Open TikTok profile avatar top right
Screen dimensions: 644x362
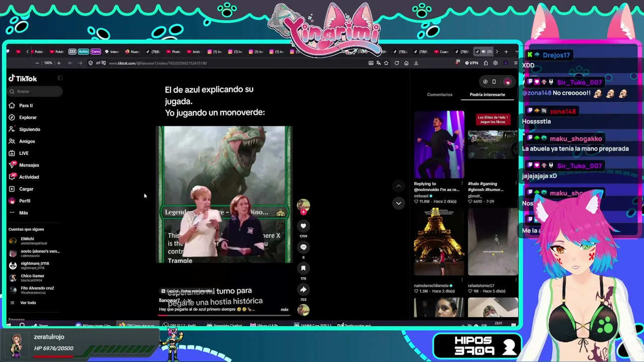[507, 81]
